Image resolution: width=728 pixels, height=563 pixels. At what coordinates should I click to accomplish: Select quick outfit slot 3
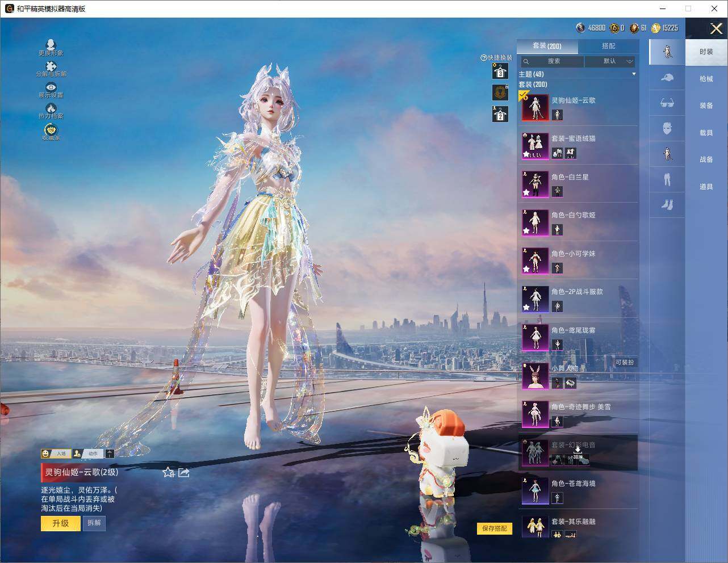(500, 71)
